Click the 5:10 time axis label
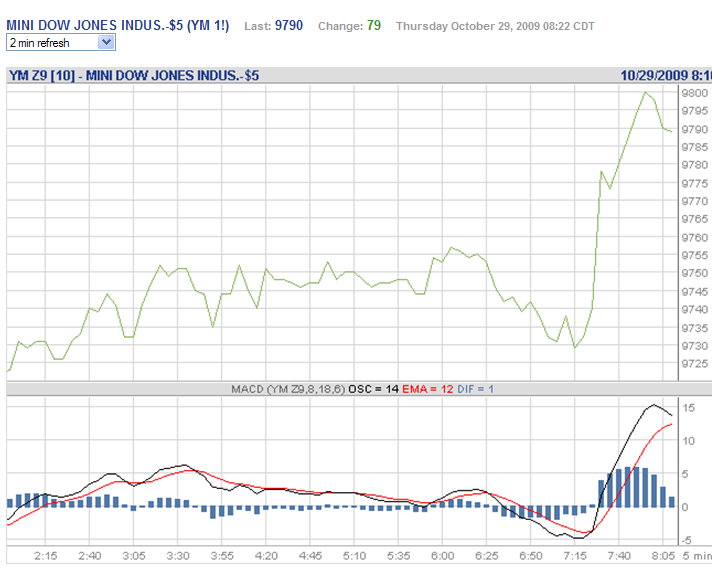Viewport: 712px width, 573px height. 354,556
